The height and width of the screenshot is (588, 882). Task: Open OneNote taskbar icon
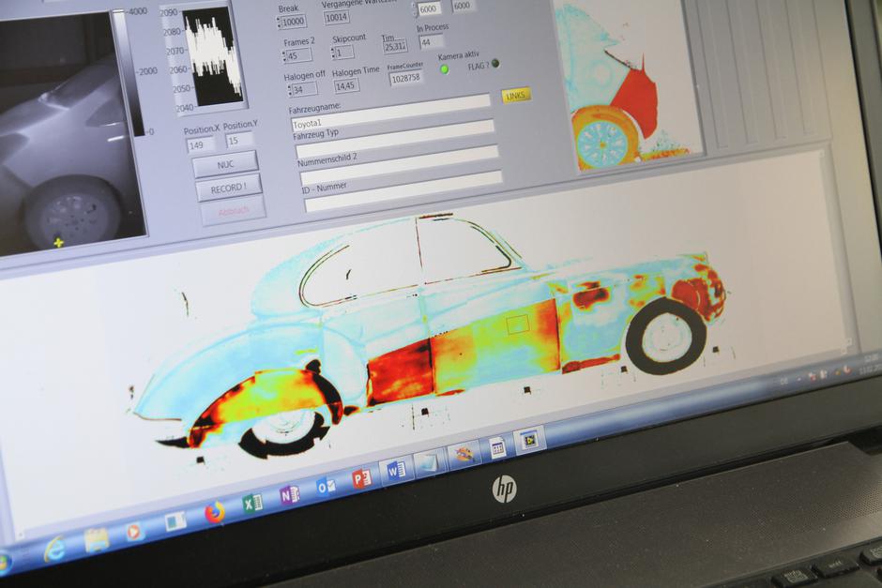(289, 494)
